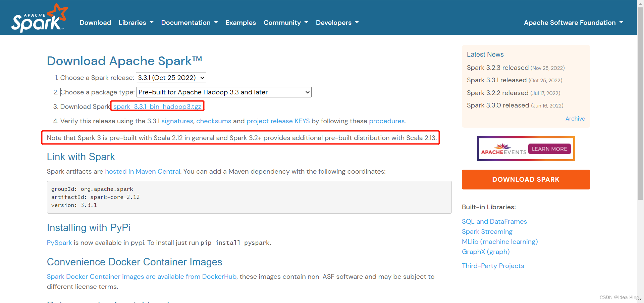Open the checksums link
This screenshot has width=644, height=303.
click(x=214, y=121)
